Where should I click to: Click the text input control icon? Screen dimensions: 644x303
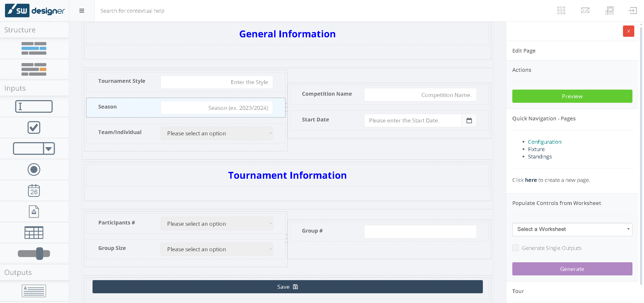point(34,106)
